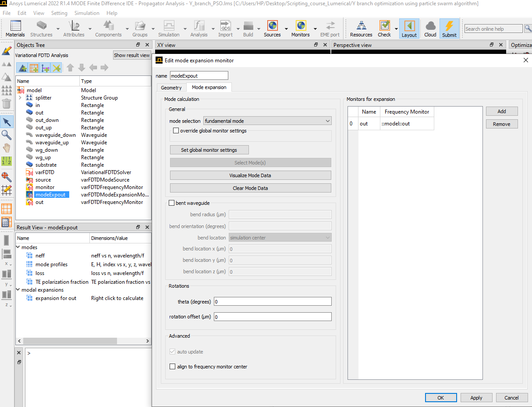Switch to Geometry tab
532x407 pixels.
coord(171,88)
